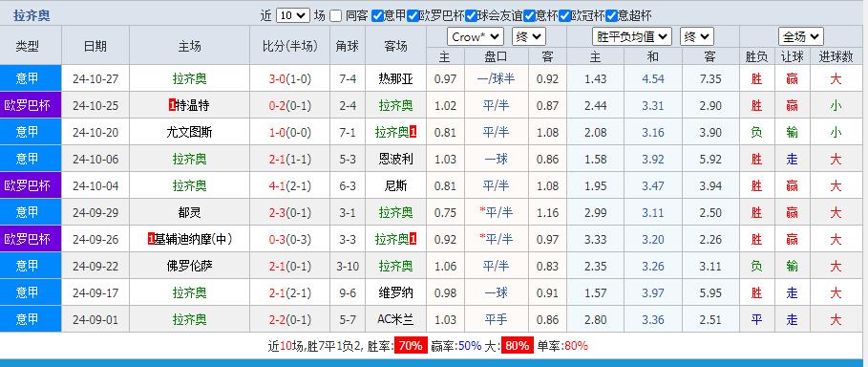Click the 负 result in the 尤文图斯 row
Viewport: 868px width, 367px height.
[756, 132]
